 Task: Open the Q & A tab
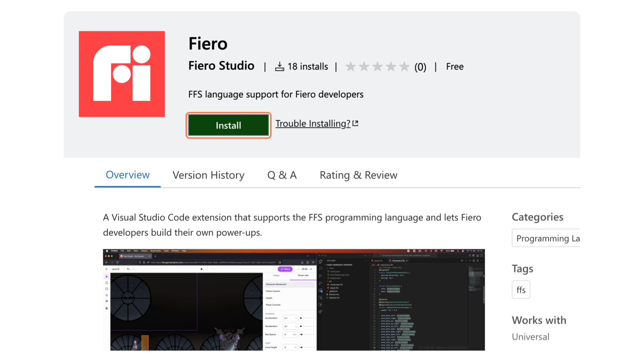click(282, 175)
